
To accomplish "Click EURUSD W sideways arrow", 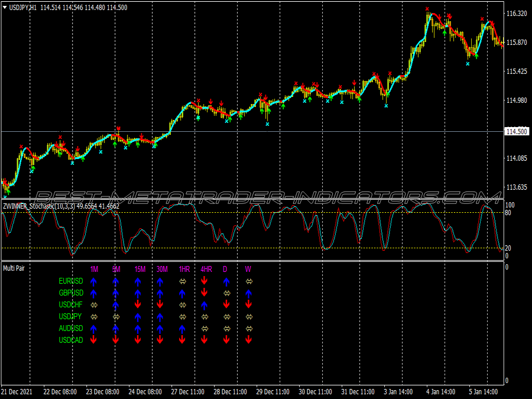I will 249,281.
